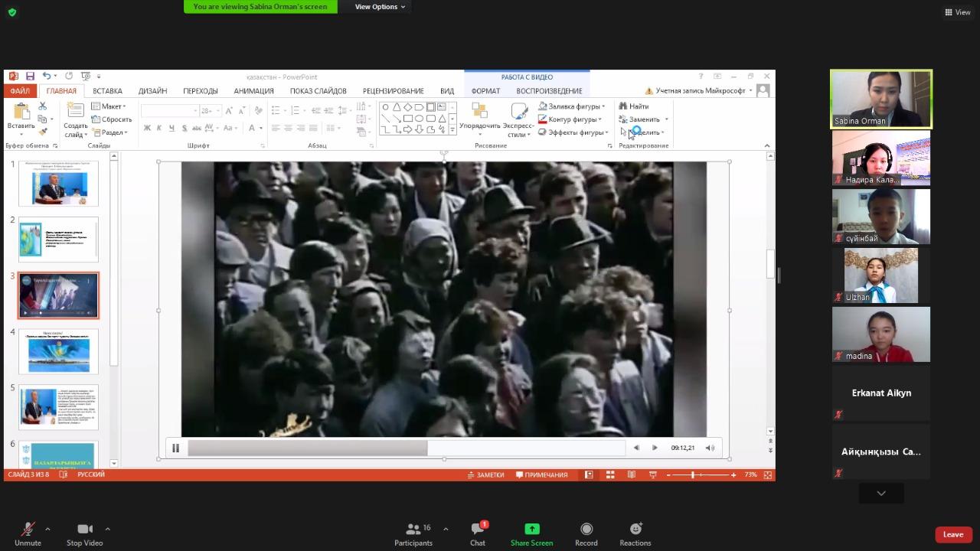Mute the video using the volume icon
Screen dimensions: 980x551
pyautogui.click(x=710, y=448)
